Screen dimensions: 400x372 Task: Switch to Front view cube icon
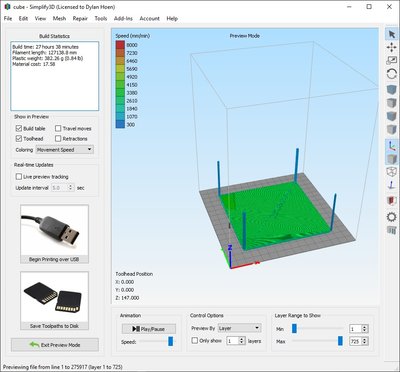pyautogui.click(x=392, y=116)
